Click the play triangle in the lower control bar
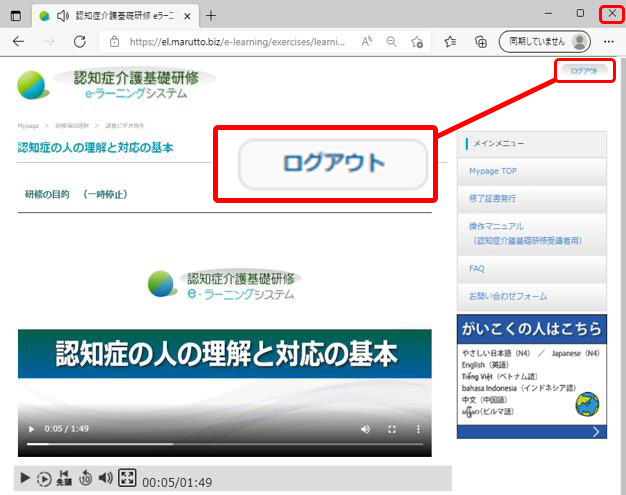 click(26, 479)
